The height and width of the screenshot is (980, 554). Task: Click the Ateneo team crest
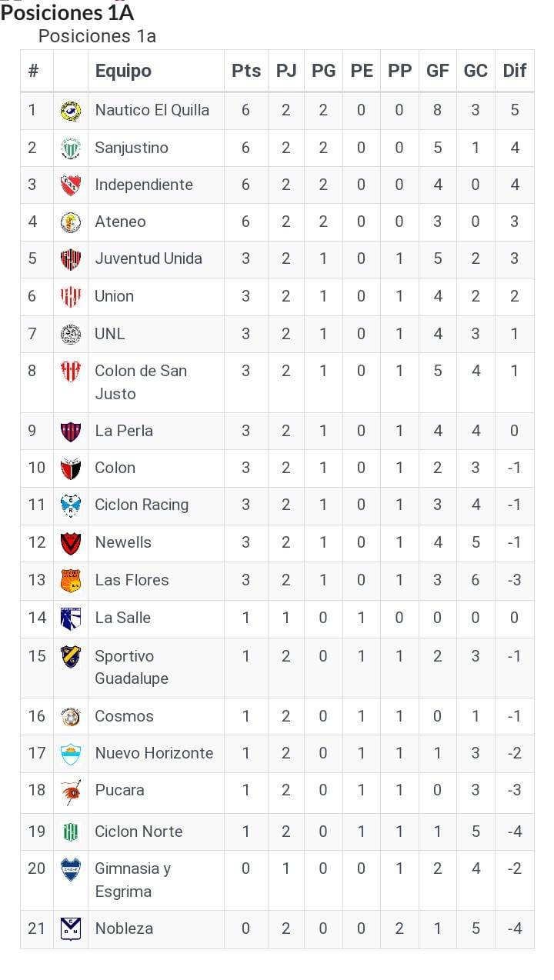coord(71,222)
